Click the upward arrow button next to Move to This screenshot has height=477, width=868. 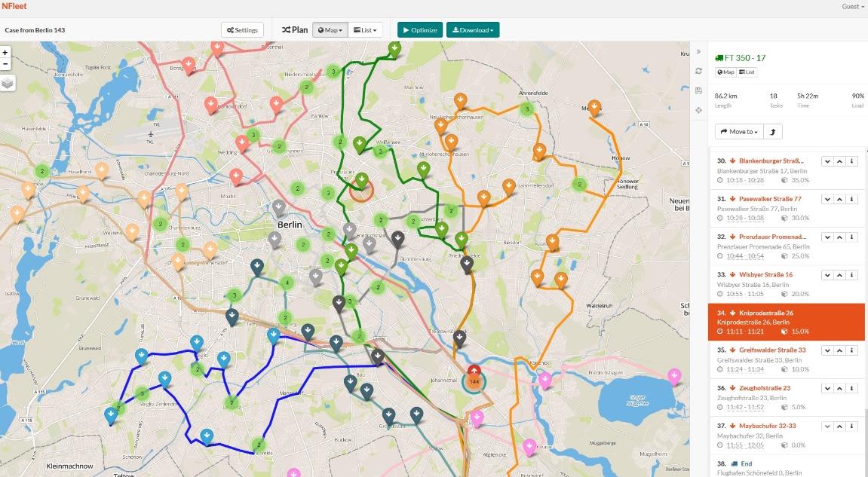pos(773,132)
